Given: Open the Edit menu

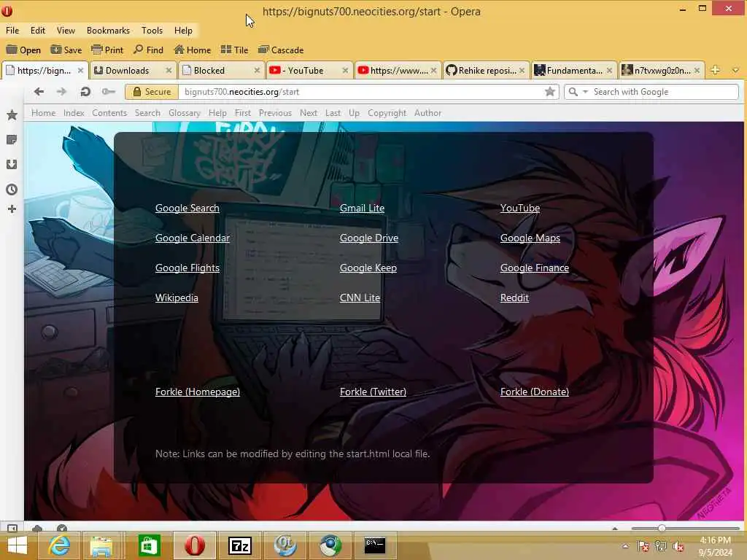Looking at the screenshot, I should click(38, 31).
